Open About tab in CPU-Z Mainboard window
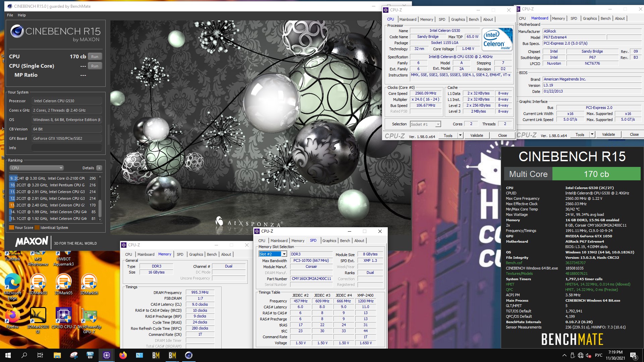Image resolution: width=644 pixels, height=362 pixels. 620,18
